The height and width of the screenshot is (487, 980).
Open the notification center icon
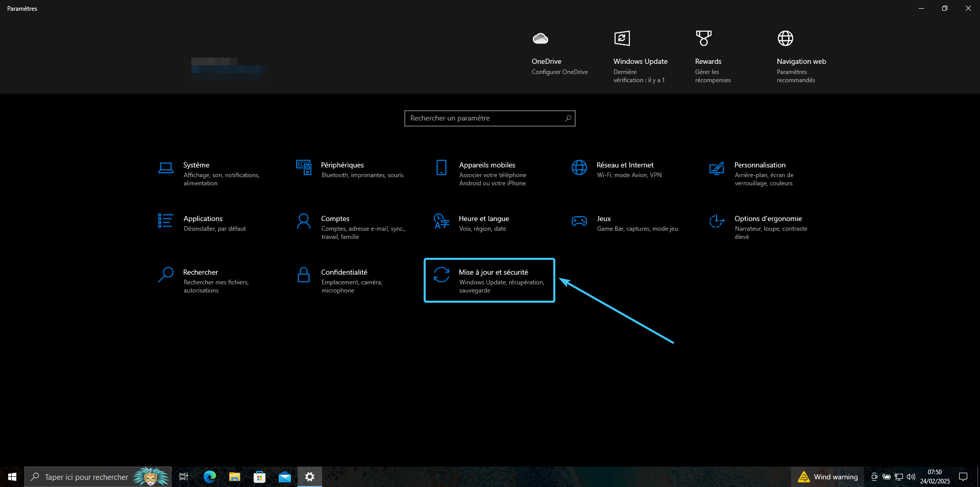[963, 477]
